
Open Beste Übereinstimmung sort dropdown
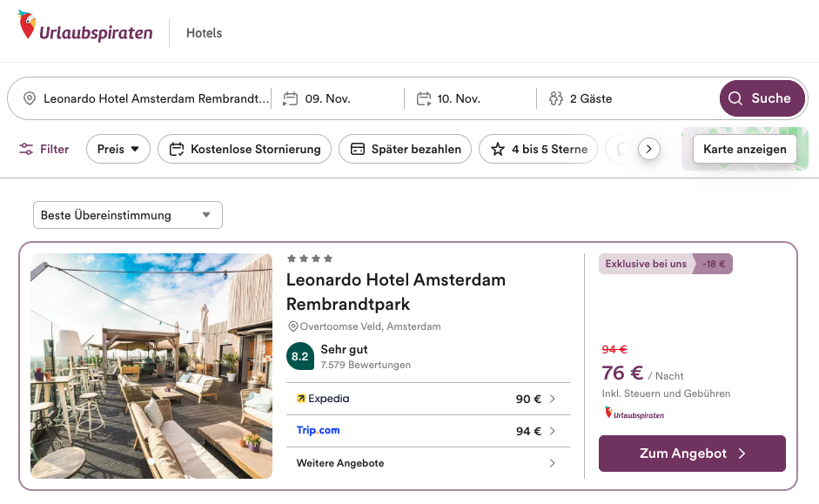tap(127, 215)
